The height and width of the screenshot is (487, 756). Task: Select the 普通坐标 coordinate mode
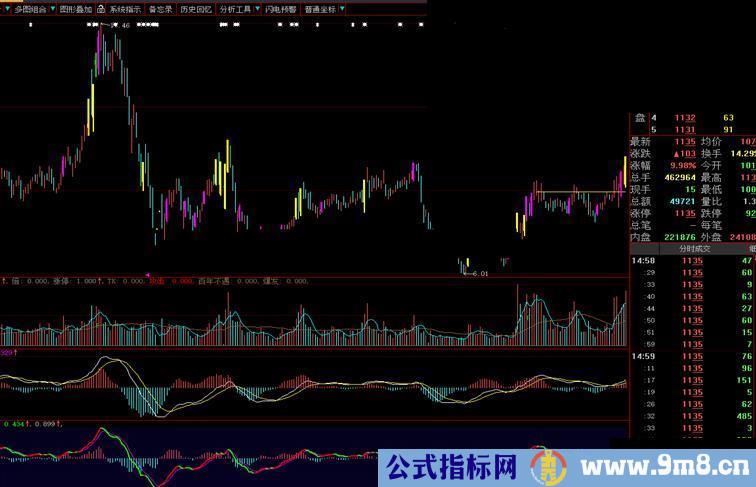320,9
